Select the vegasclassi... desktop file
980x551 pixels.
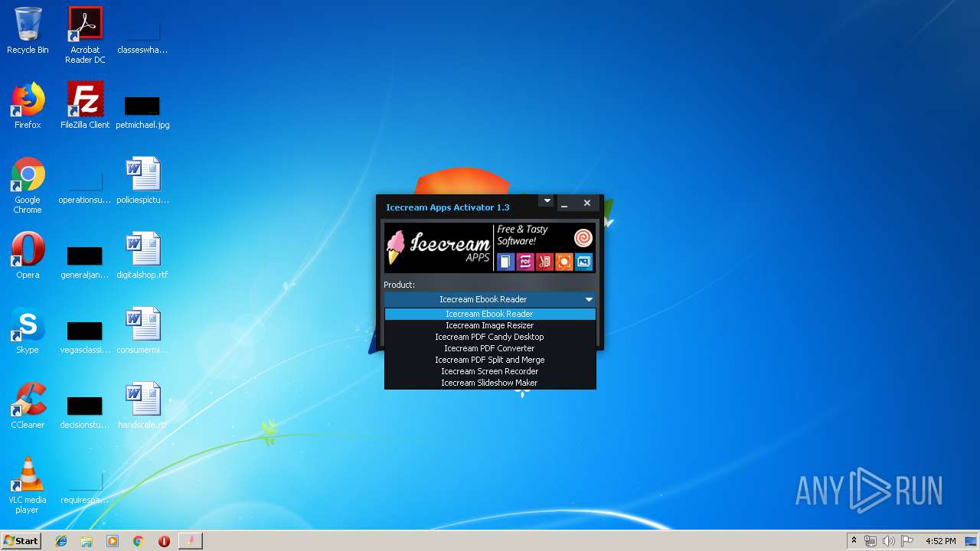click(85, 337)
